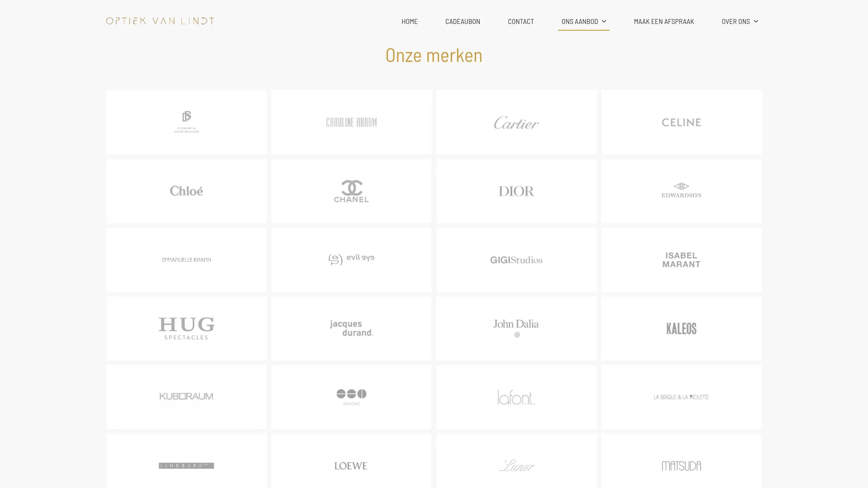Image resolution: width=868 pixels, height=488 pixels.
Task: Open the Cartier brand logo
Action: (516, 122)
